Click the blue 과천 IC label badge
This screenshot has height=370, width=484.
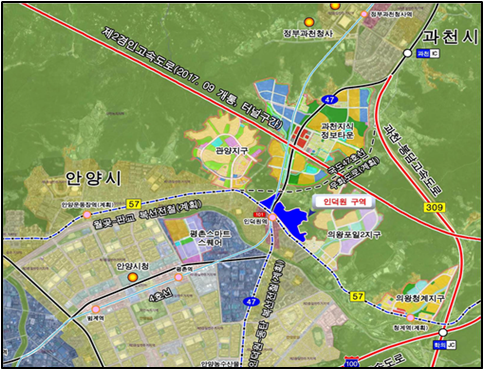pos(428,53)
